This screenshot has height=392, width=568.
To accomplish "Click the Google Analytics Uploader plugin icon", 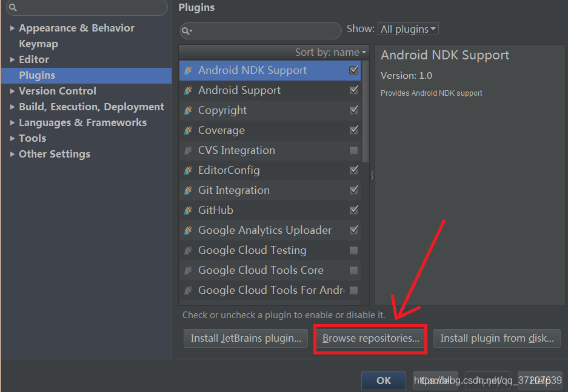I will (x=188, y=230).
